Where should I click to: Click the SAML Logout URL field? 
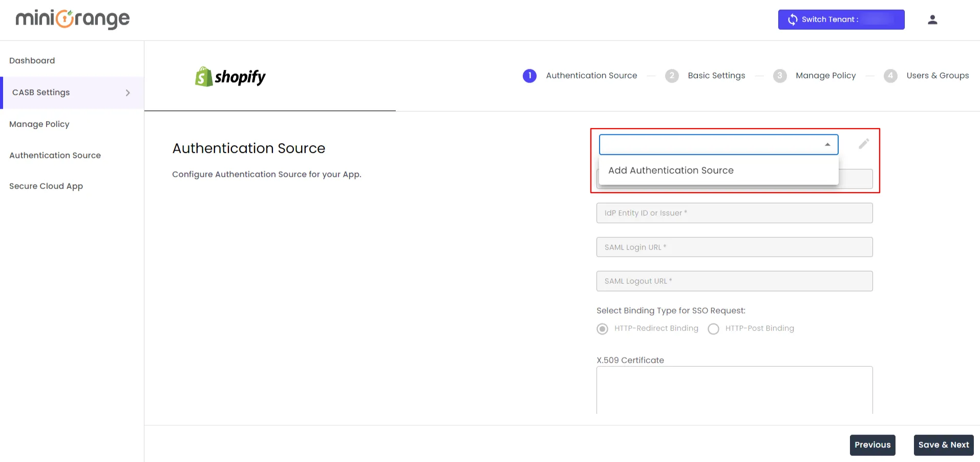pos(734,281)
